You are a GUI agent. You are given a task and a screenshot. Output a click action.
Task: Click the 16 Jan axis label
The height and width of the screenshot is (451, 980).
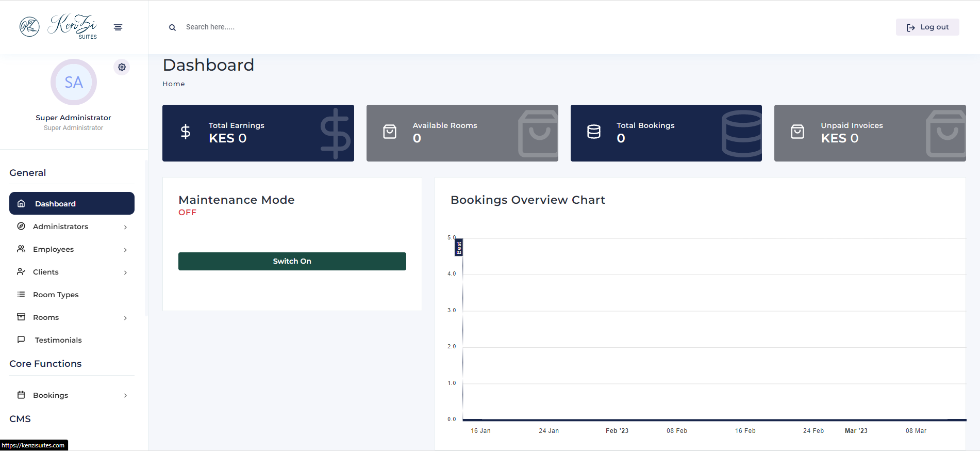480,430
